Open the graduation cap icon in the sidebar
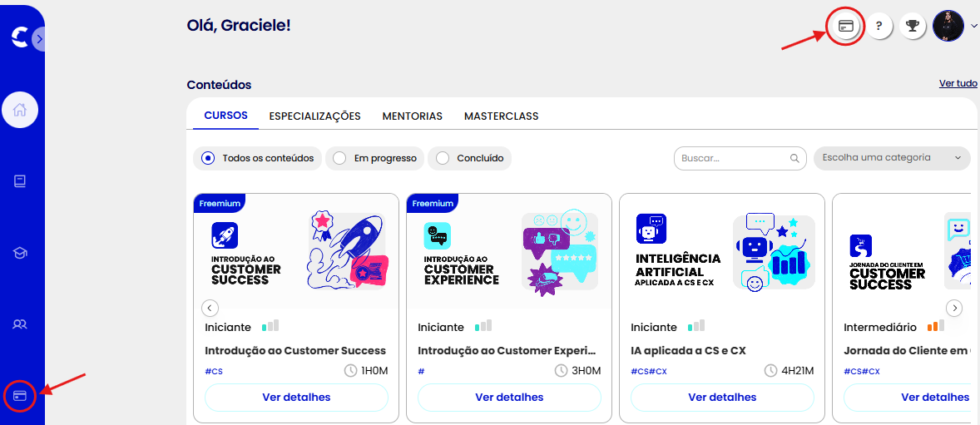 pyautogui.click(x=20, y=253)
